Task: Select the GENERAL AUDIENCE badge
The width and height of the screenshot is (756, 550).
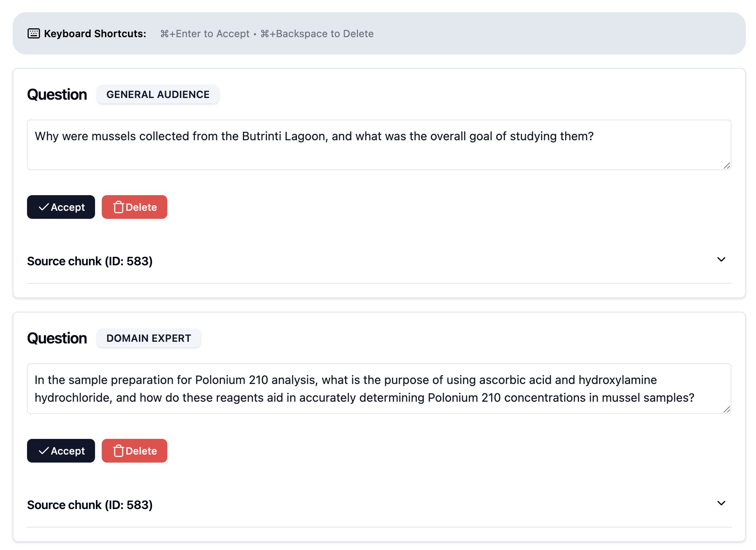Action: pyautogui.click(x=158, y=95)
